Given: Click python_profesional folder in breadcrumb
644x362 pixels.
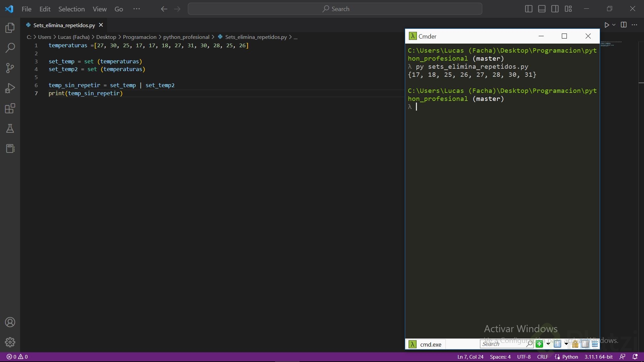Looking at the screenshot, I should click(186, 37).
